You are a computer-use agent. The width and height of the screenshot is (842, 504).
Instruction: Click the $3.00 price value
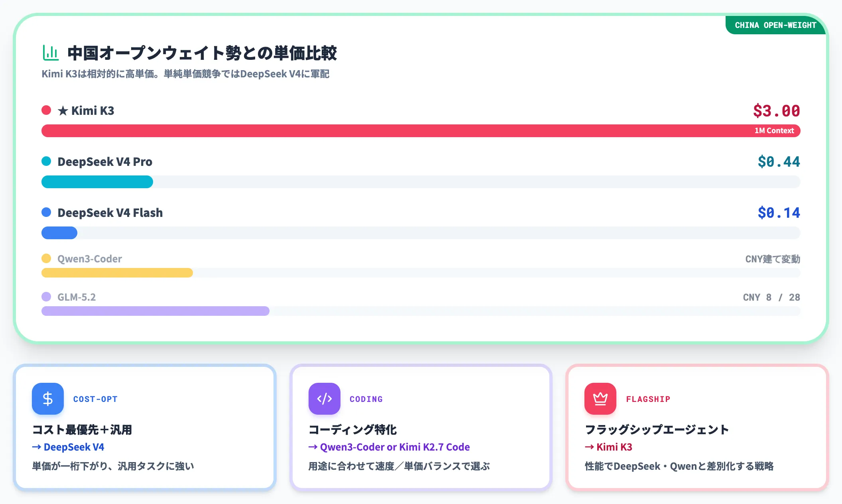click(777, 111)
